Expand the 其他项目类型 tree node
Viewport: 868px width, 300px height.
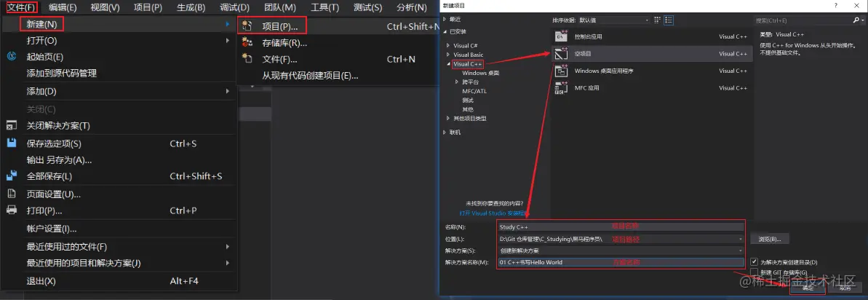click(x=448, y=118)
